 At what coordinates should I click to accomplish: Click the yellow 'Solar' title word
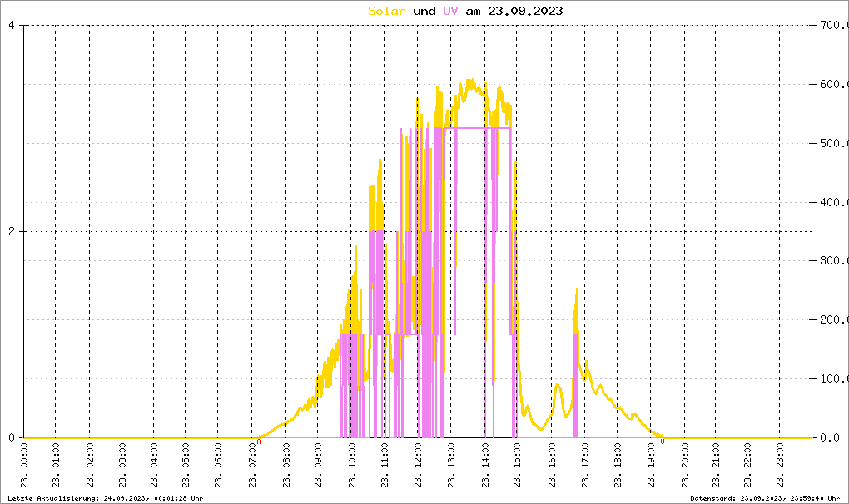pos(386,11)
